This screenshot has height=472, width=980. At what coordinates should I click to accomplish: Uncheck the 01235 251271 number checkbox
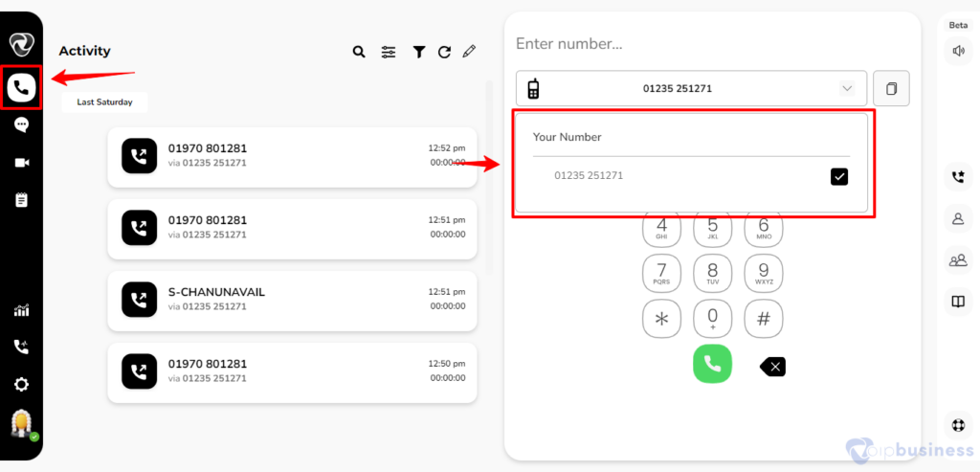(x=839, y=177)
